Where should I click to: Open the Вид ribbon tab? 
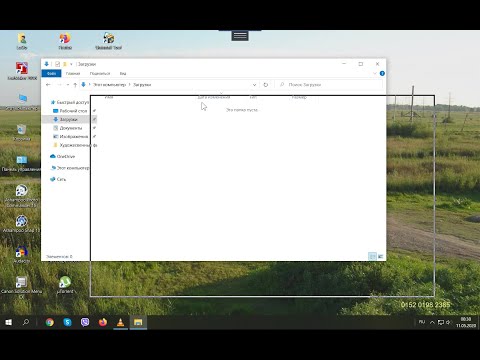[x=123, y=73]
